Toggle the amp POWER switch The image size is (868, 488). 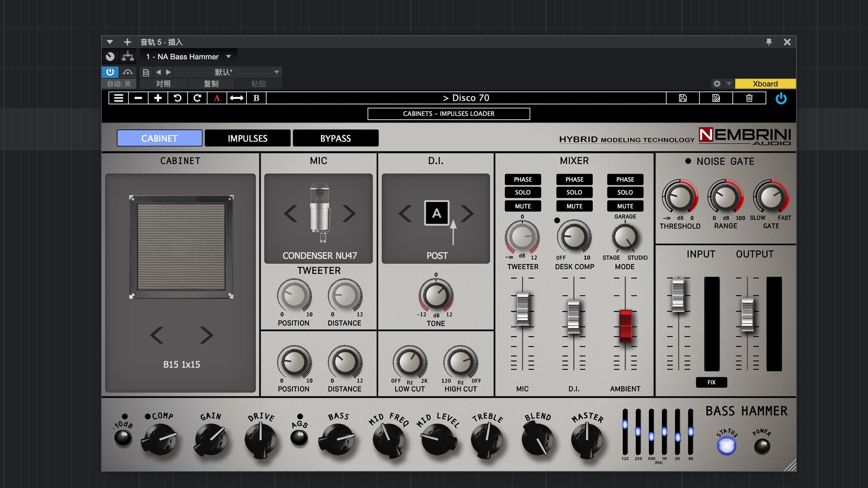coord(762,446)
